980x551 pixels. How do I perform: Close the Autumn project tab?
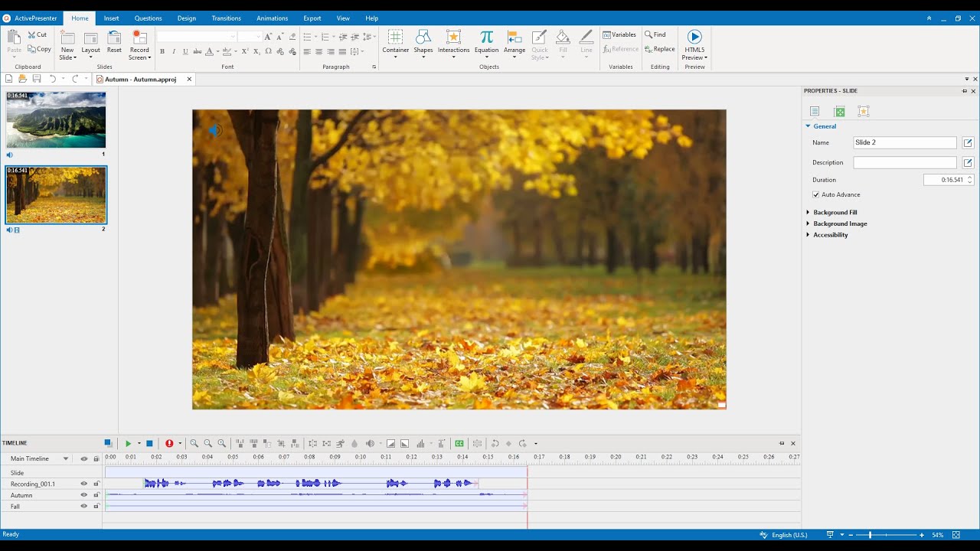pyautogui.click(x=189, y=79)
